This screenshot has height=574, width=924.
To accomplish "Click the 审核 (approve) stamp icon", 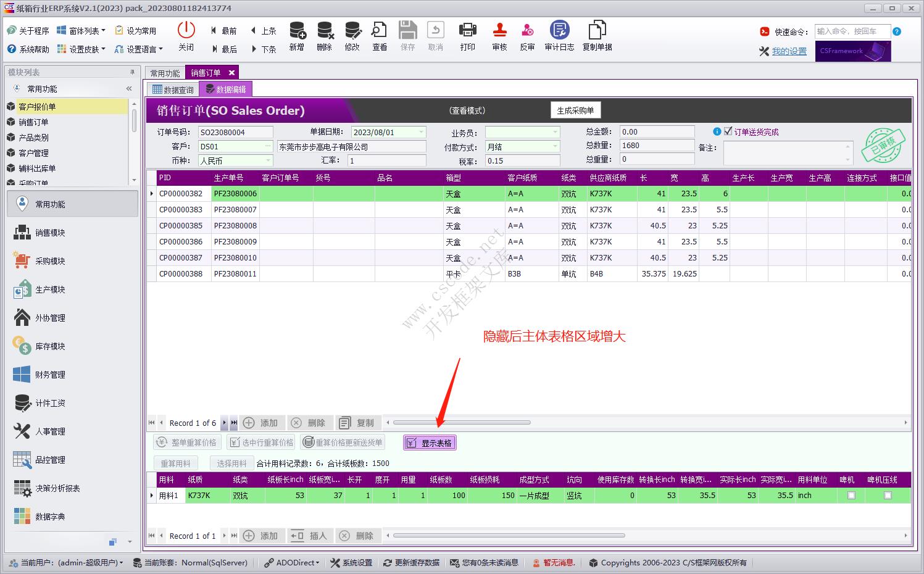I will [x=499, y=31].
